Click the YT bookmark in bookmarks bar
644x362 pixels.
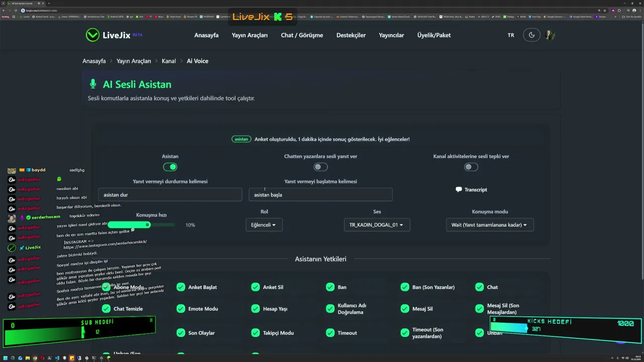150,17
